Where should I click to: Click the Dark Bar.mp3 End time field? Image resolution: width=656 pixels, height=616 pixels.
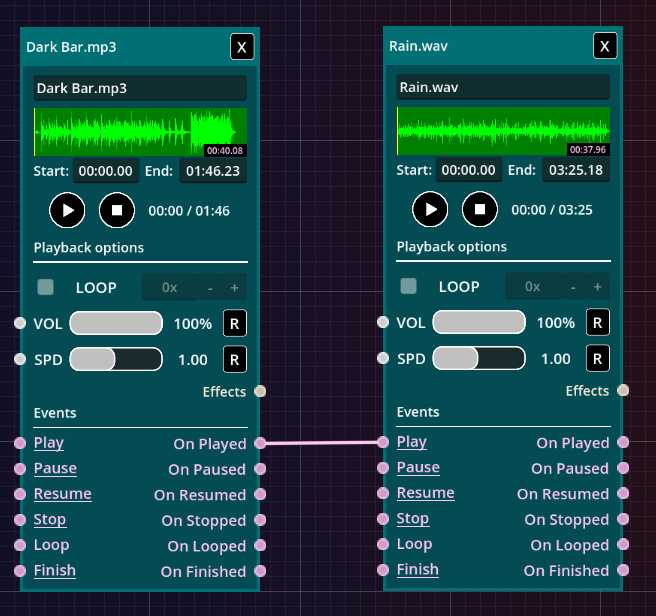tap(213, 171)
